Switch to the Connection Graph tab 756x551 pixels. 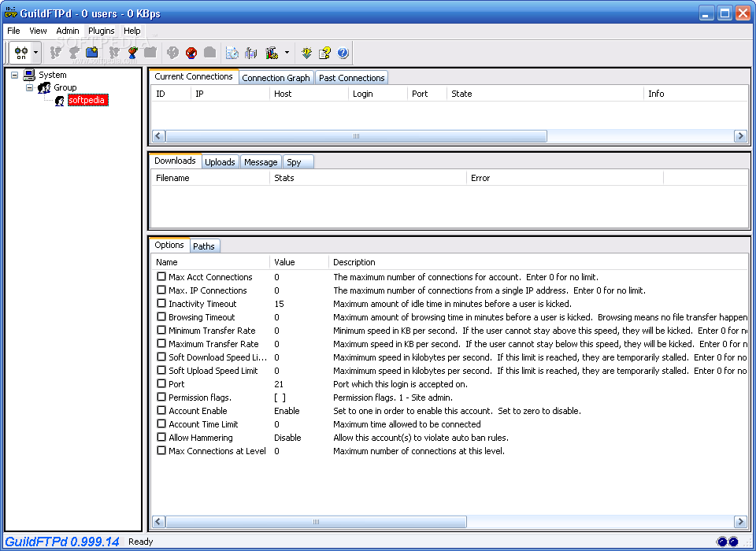point(276,78)
